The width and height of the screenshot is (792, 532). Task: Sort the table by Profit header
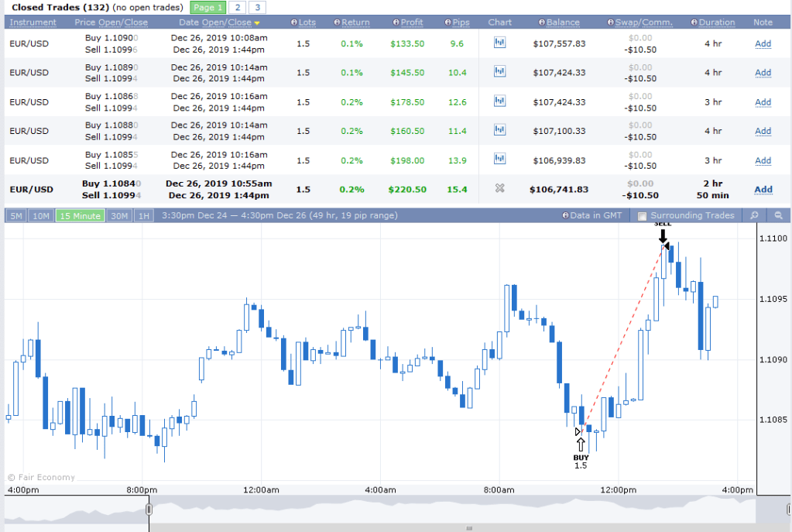411,22
